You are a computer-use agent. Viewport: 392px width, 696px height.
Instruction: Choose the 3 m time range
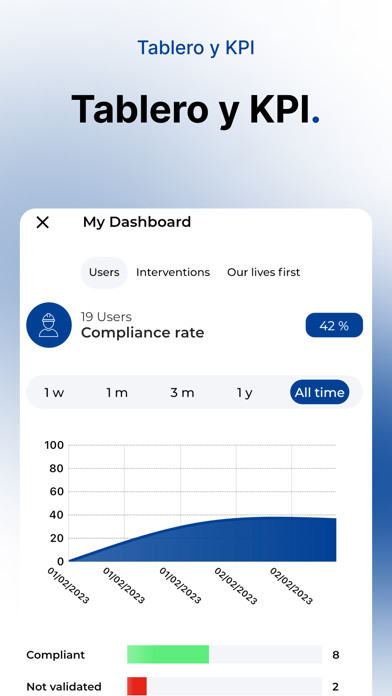click(x=182, y=393)
